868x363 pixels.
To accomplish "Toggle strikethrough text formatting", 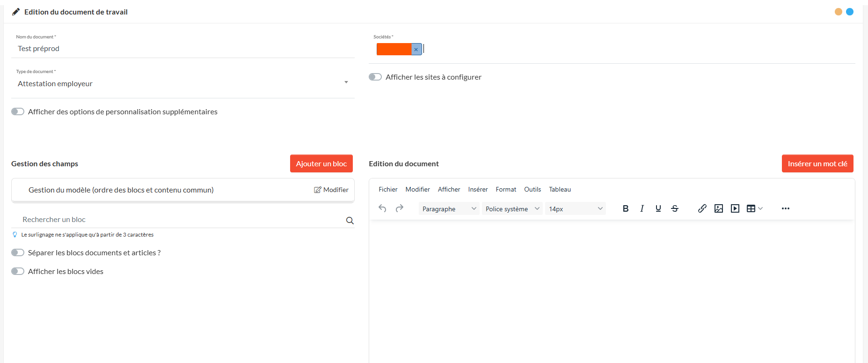I will tap(674, 208).
